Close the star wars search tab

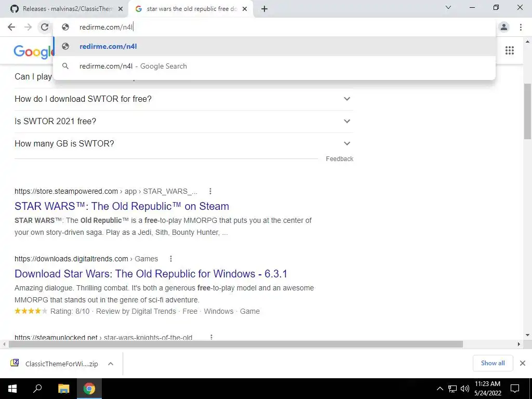(x=245, y=9)
